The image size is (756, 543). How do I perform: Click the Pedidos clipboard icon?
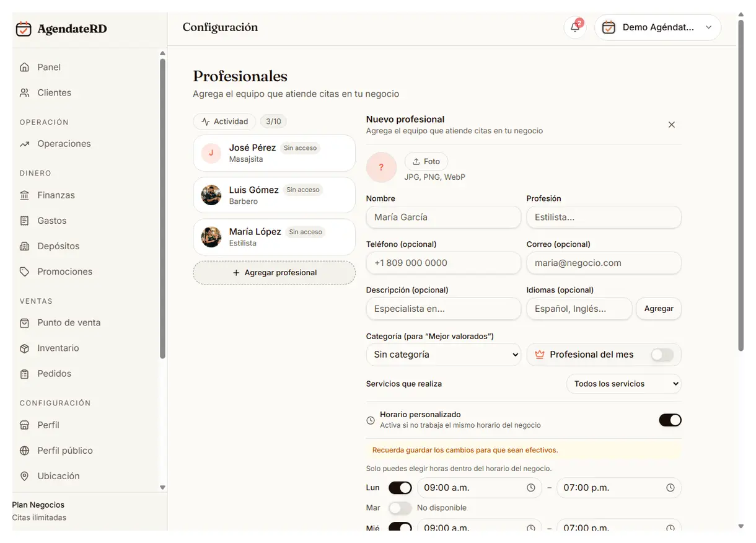25,374
